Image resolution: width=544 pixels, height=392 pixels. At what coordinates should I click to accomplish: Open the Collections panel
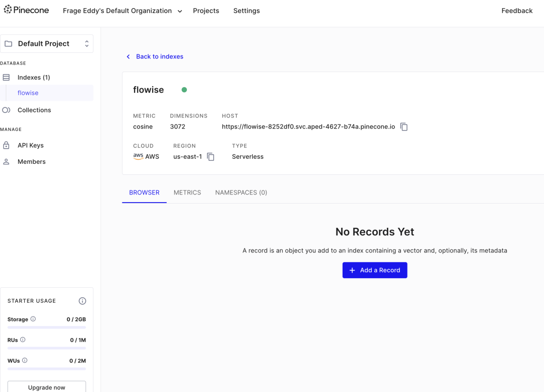point(34,110)
